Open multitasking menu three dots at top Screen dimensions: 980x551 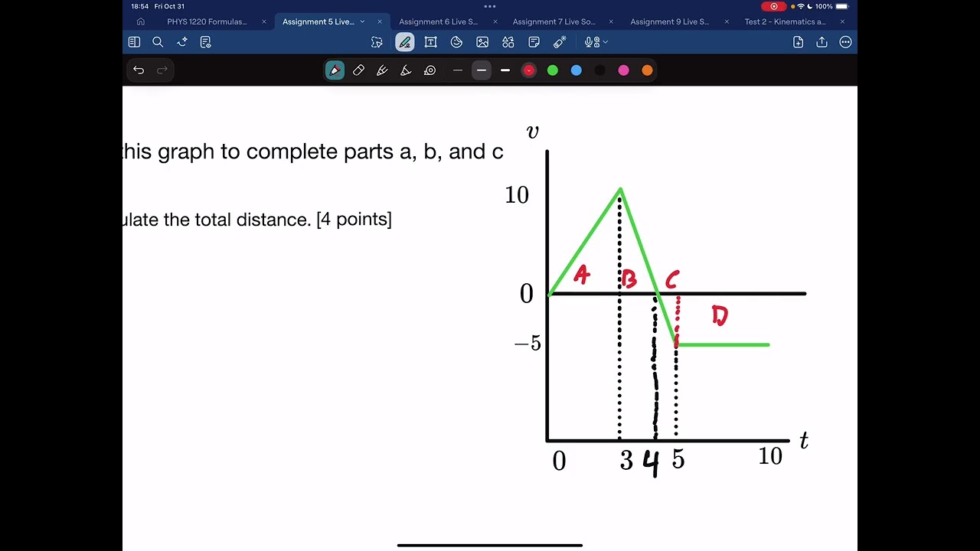point(490,6)
